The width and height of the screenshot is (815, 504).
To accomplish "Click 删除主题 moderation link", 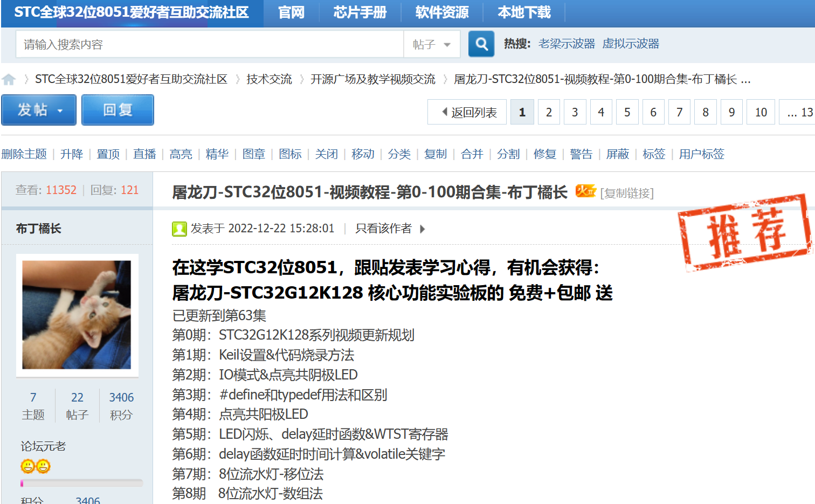I will [x=24, y=154].
